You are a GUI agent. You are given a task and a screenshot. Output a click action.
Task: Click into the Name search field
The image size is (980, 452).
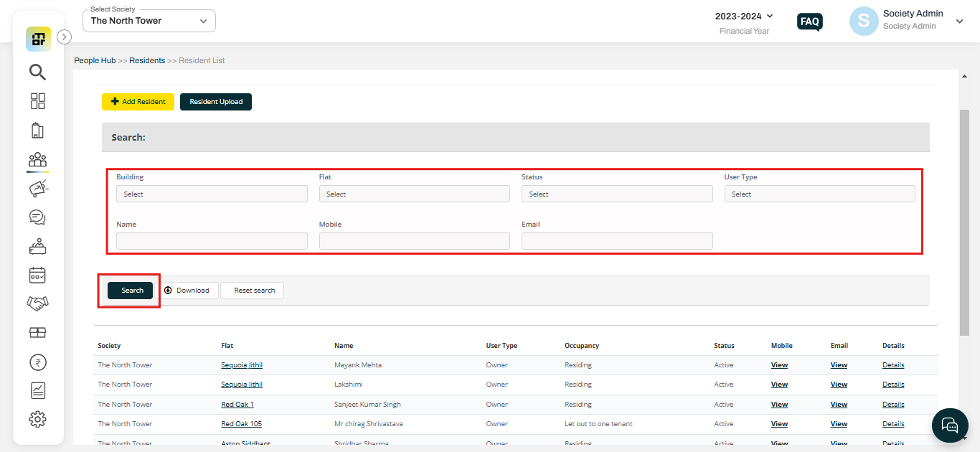[212, 241]
